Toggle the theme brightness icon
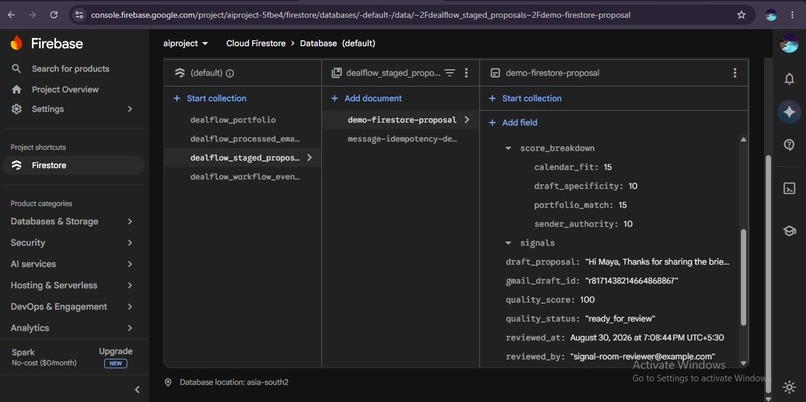 (789, 387)
